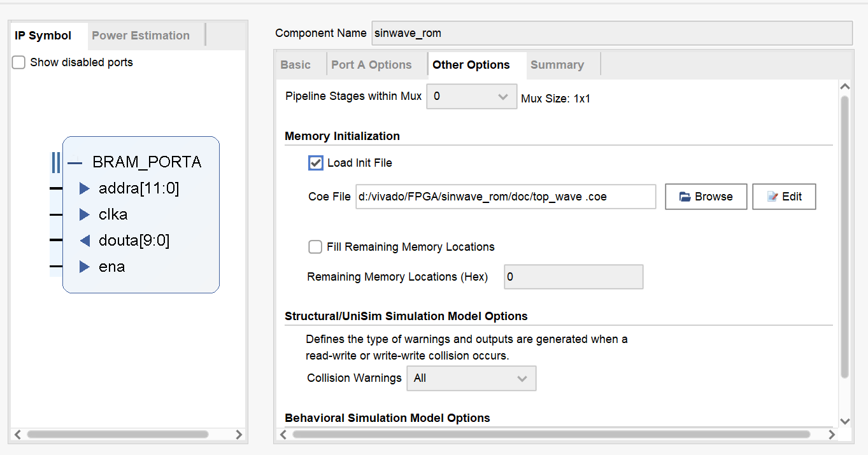Click the addra[11:0] port arrow icon
868x455 pixels.
click(85, 188)
